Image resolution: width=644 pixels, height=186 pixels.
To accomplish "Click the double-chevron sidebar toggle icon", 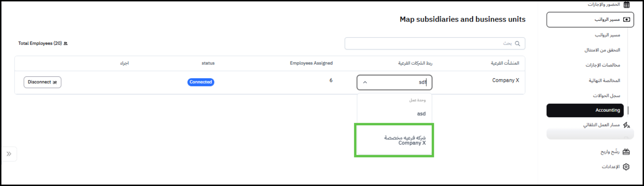I will (x=9, y=154).
